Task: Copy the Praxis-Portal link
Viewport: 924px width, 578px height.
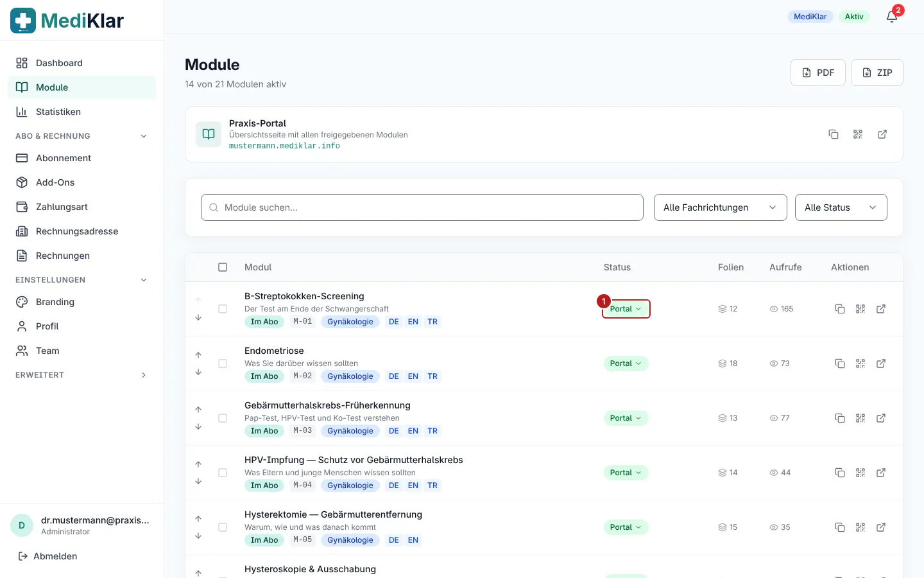Action: 834,134
